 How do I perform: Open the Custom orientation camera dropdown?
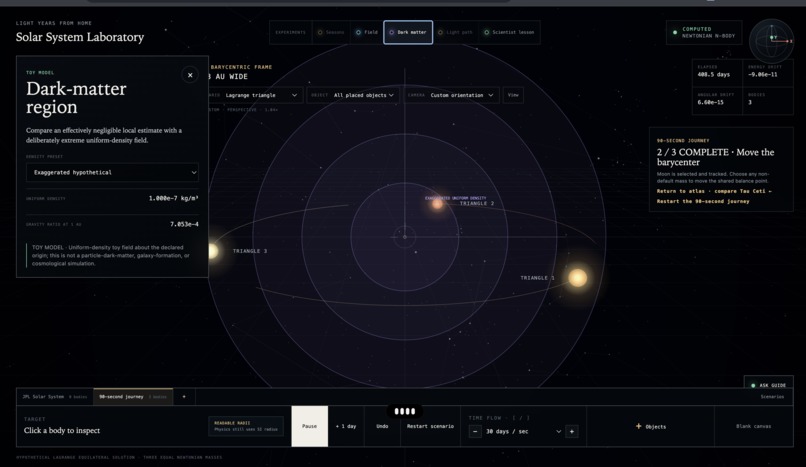click(451, 95)
